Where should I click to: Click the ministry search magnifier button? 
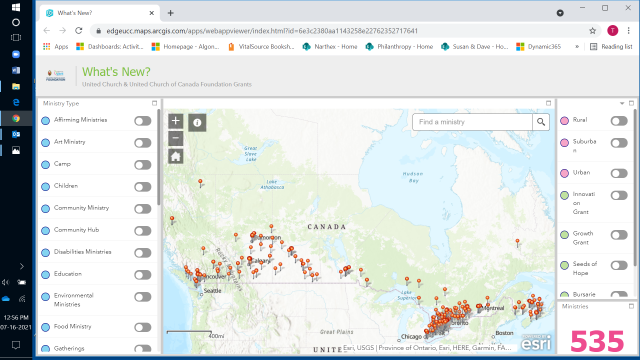tap(541, 122)
